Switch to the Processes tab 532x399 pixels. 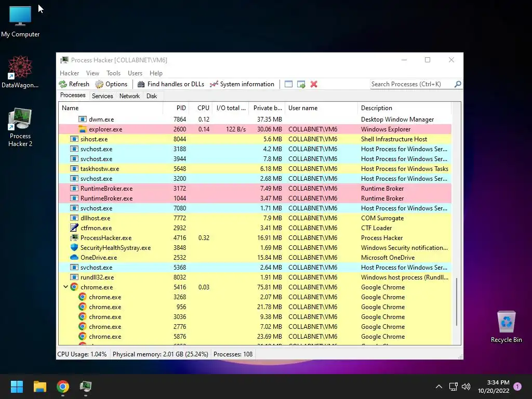click(x=73, y=96)
